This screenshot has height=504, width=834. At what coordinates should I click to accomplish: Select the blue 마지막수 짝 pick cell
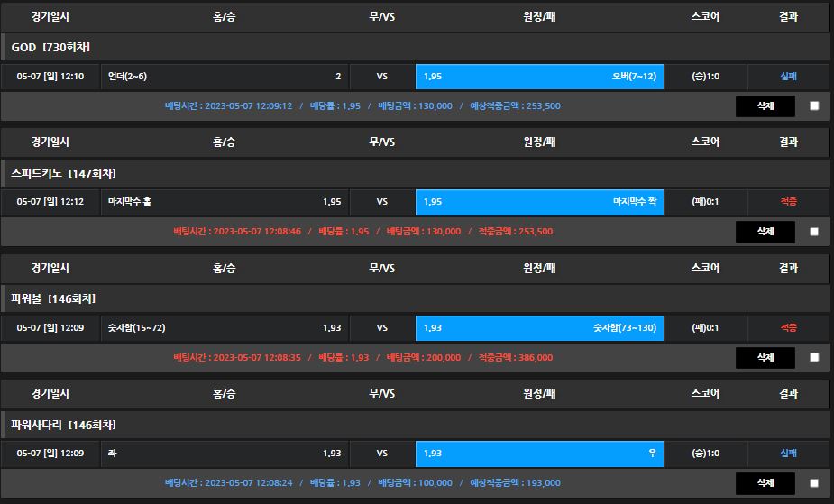coord(539,202)
